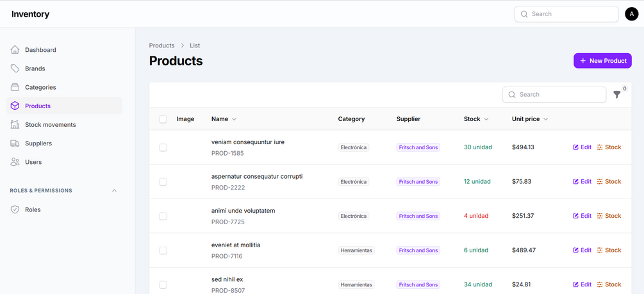The height and width of the screenshot is (294, 644).
Task: Click the Stock adjust icon for PROD-7116
Action: pos(600,250)
